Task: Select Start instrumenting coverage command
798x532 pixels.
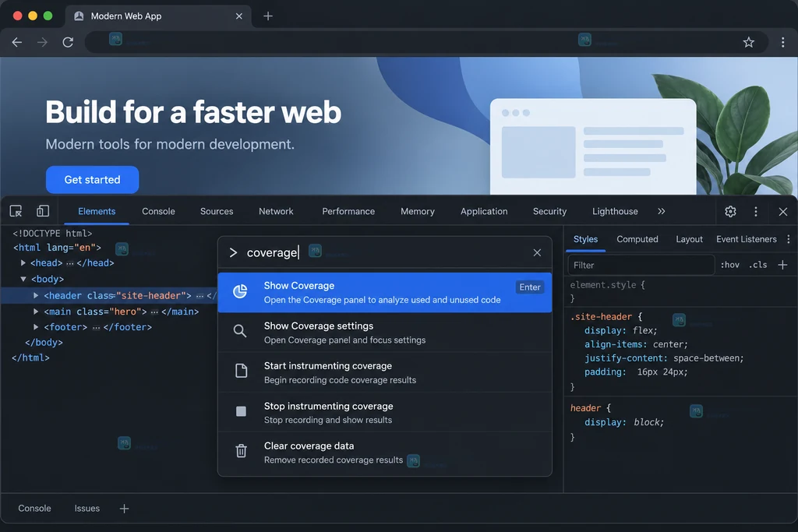Action: (x=385, y=372)
